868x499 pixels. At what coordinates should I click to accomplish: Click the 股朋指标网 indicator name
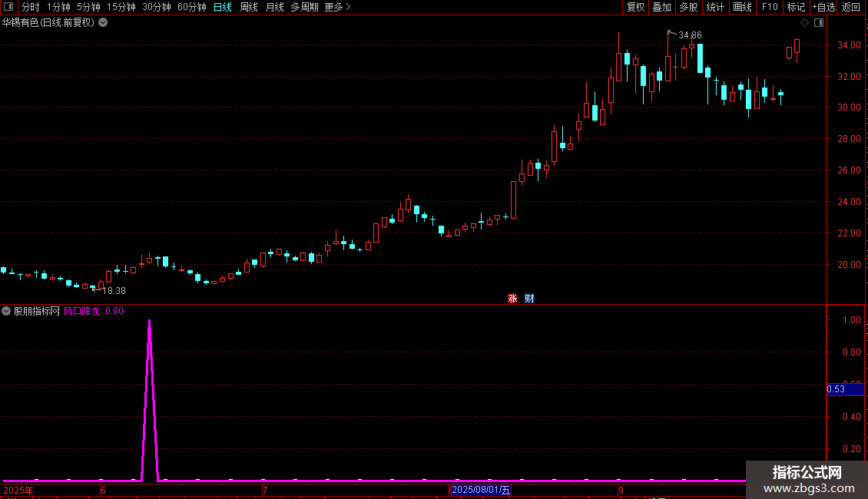point(37,311)
